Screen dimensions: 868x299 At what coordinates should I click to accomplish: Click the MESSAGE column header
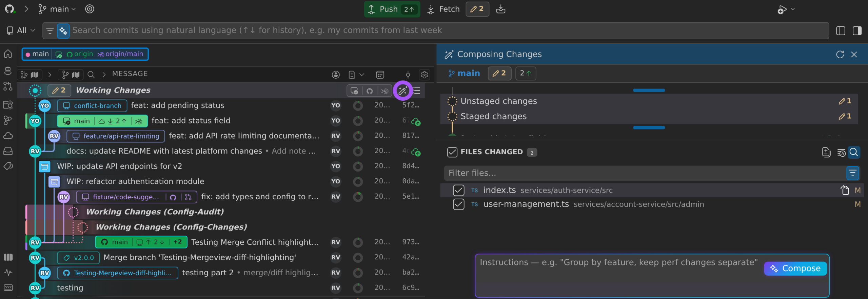click(x=130, y=74)
